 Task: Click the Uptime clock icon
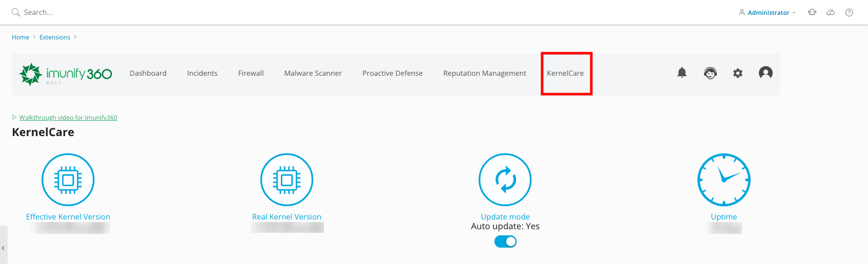[x=724, y=180]
